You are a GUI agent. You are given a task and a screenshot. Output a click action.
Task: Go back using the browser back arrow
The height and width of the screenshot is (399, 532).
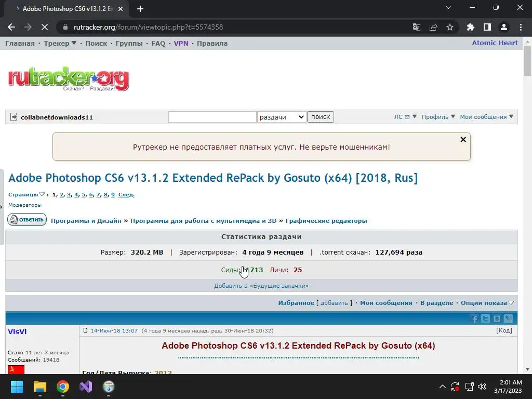pyautogui.click(x=11, y=27)
